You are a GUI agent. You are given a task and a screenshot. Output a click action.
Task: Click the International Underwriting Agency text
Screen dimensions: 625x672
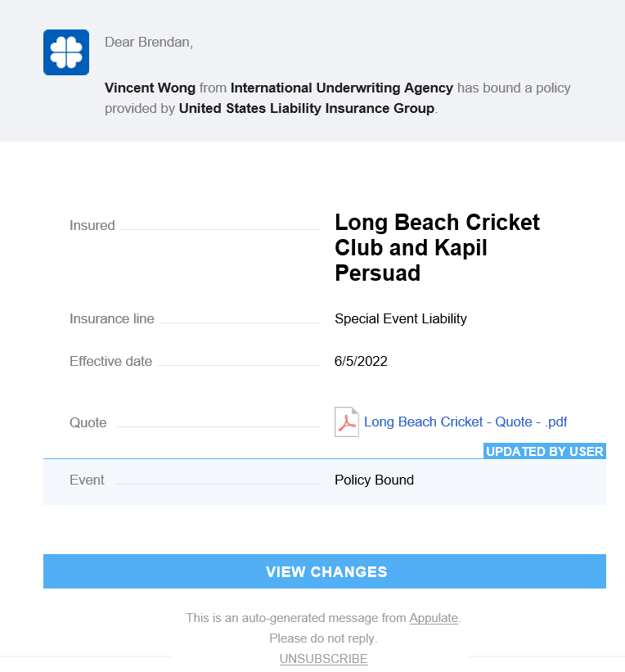(x=341, y=88)
